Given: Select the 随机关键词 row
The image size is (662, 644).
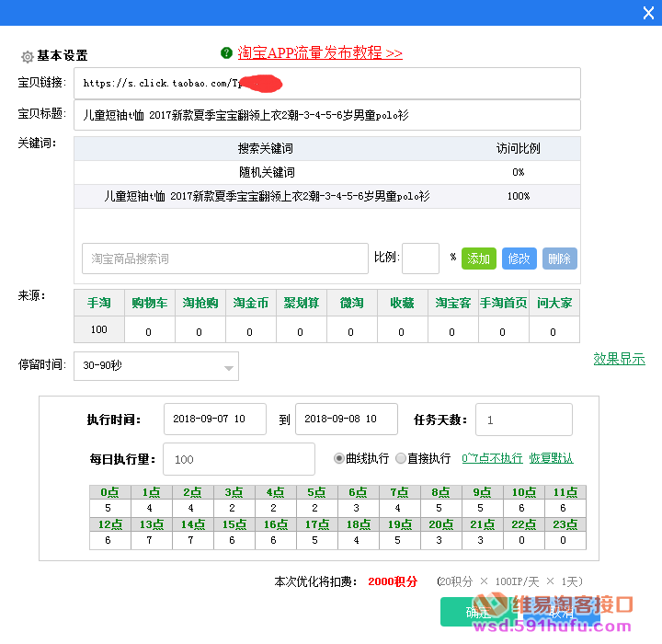Looking at the screenshot, I should coord(327,172).
